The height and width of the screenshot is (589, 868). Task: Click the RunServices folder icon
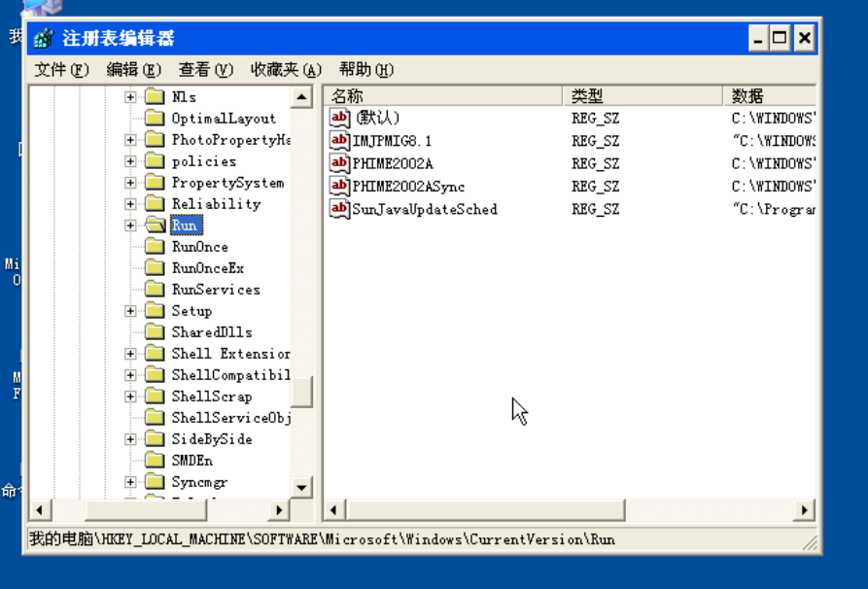pyautogui.click(x=155, y=289)
